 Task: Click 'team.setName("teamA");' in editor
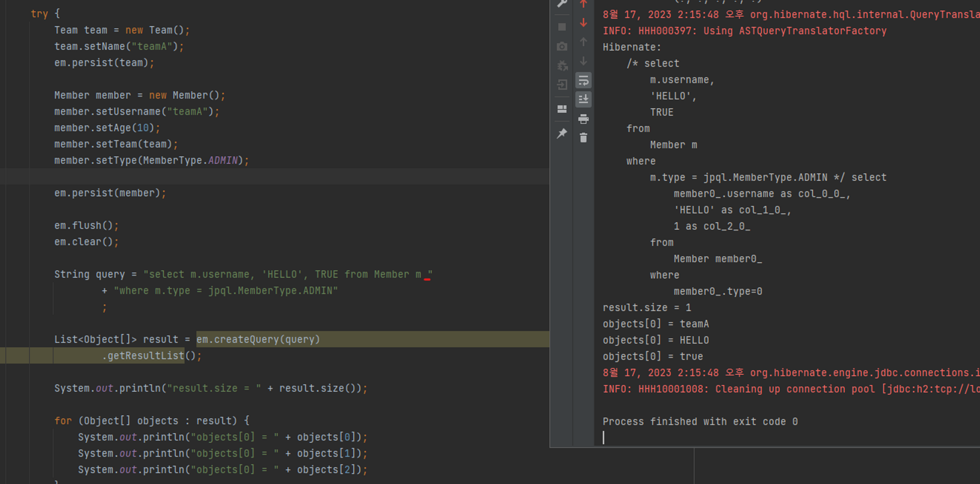pos(119,47)
